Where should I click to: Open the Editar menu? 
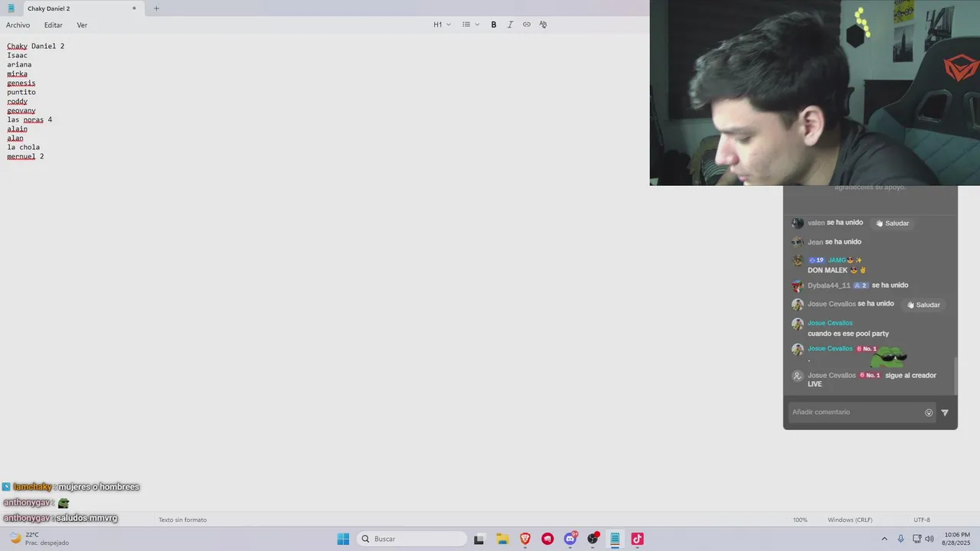pyautogui.click(x=53, y=25)
